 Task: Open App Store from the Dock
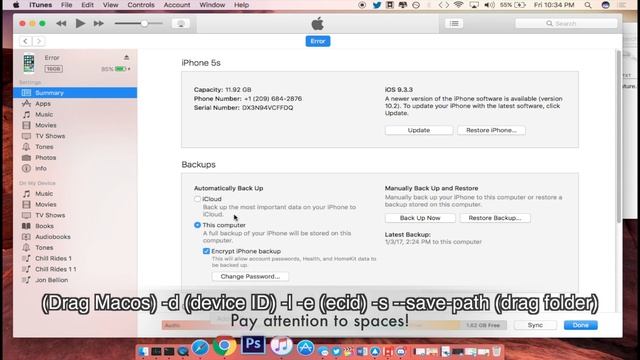(x=305, y=348)
